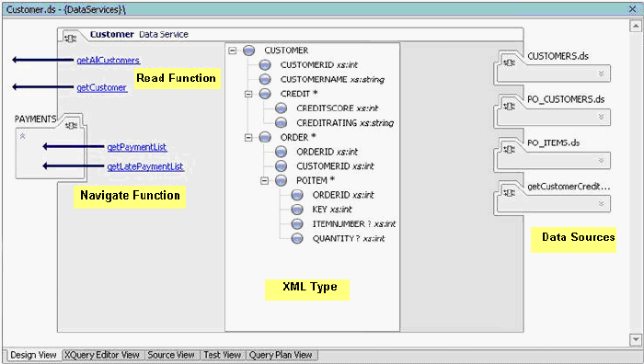Click the CREDITSCORE element icon
The width and height of the screenshot is (644, 364).
pos(281,108)
